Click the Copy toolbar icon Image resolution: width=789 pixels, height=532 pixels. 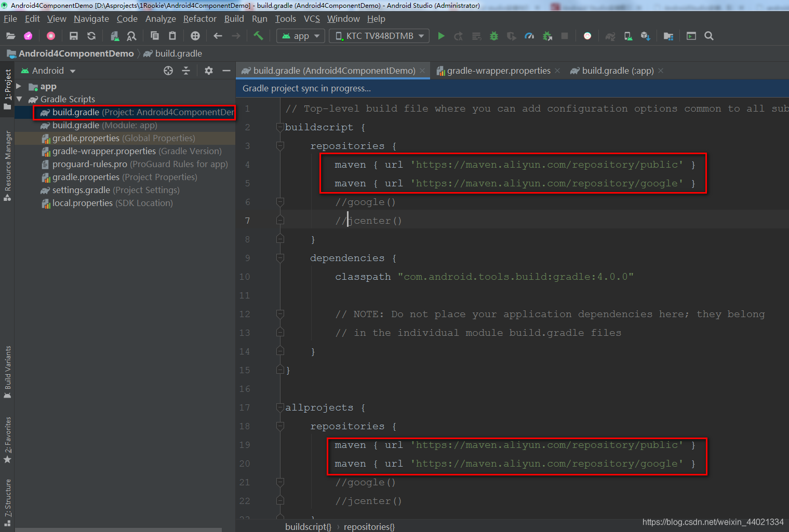click(154, 36)
